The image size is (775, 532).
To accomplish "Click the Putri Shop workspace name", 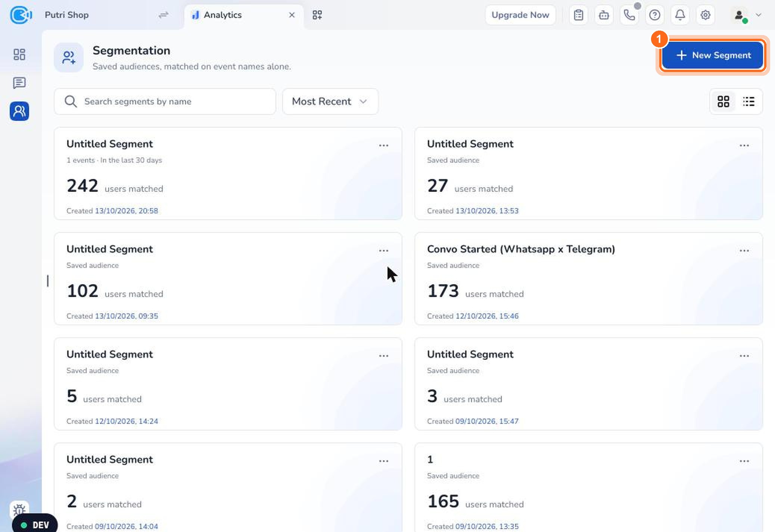I will 67,15.
